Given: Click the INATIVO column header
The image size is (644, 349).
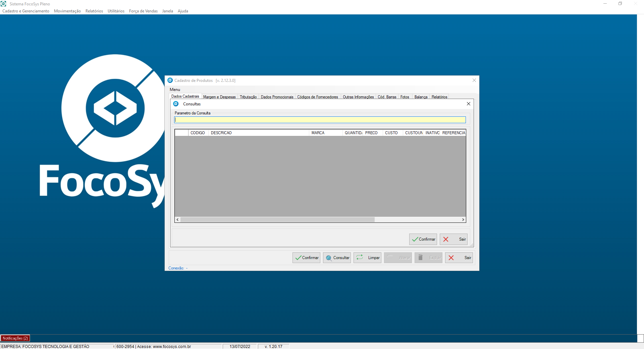Looking at the screenshot, I should point(432,133).
